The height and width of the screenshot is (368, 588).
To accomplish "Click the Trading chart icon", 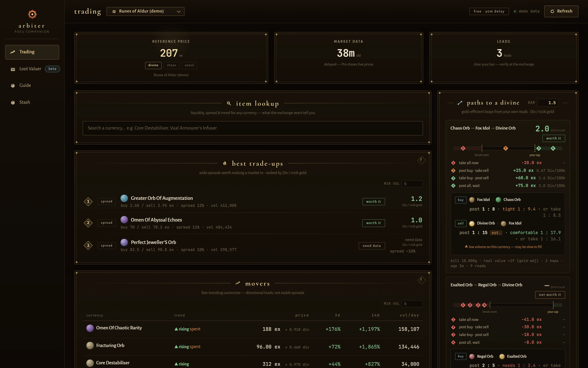I will [x=13, y=52].
